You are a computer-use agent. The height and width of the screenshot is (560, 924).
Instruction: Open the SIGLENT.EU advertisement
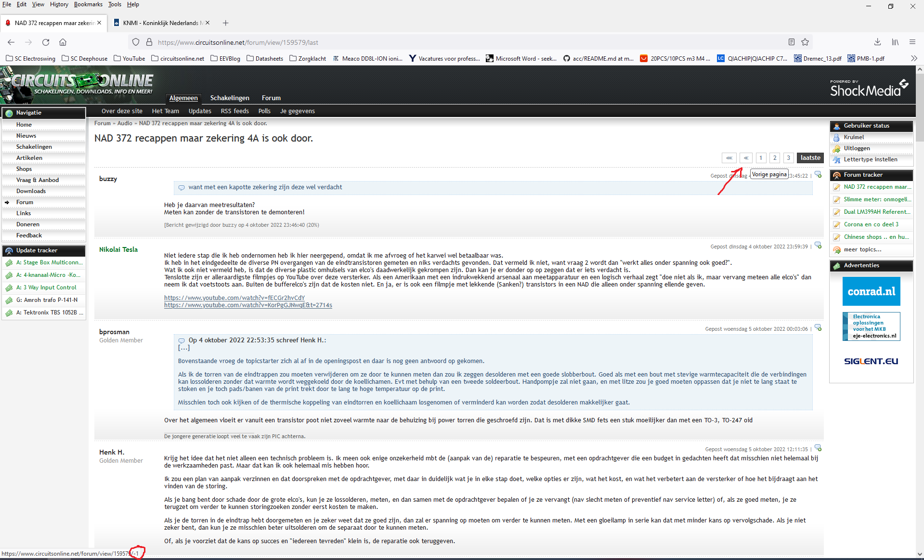871,361
